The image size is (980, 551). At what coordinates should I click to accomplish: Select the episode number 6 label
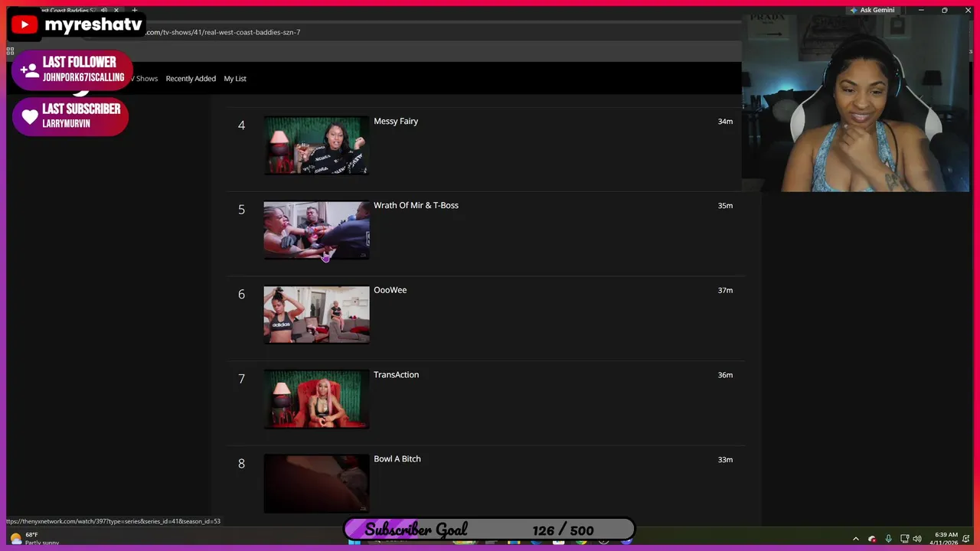coord(241,294)
